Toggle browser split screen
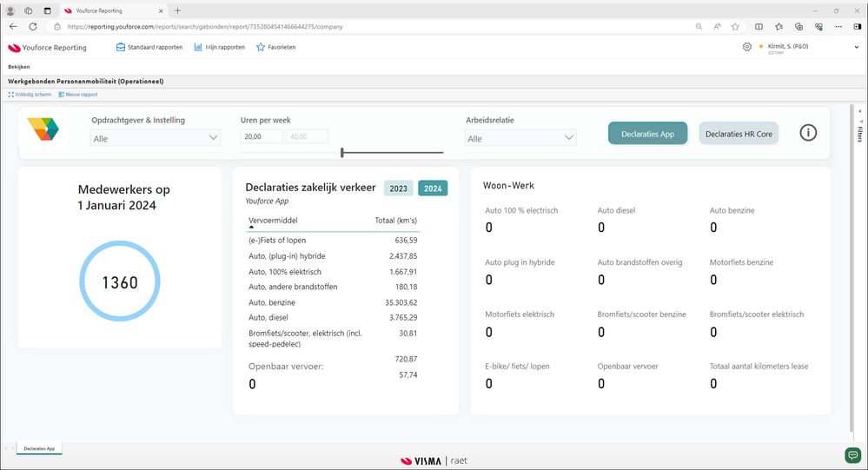868x470 pixels. tap(759, 27)
